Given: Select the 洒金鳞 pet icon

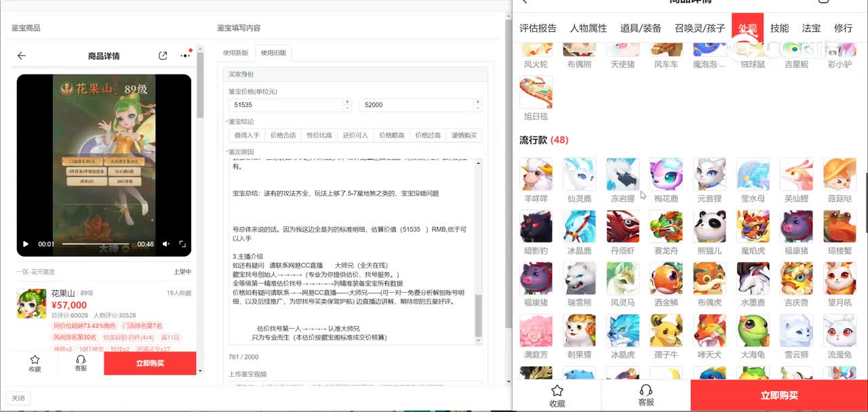Looking at the screenshot, I should [x=666, y=279].
